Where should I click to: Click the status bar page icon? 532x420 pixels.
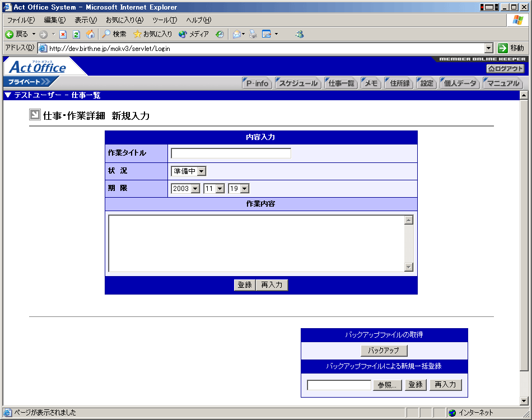pyautogui.click(x=7, y=413)
